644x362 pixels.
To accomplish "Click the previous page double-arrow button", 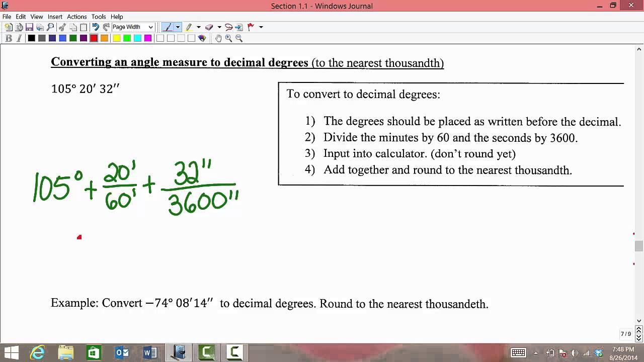I will coord(639,330).
